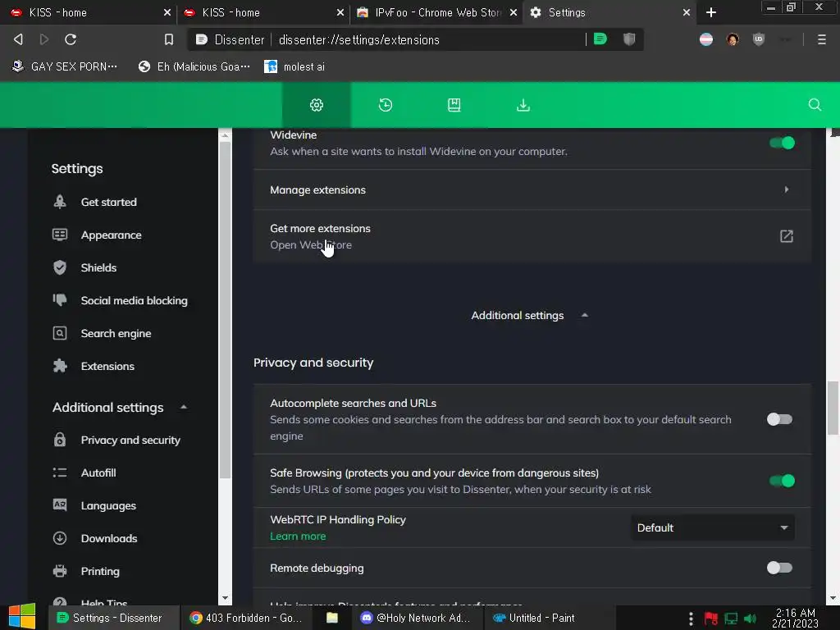The height and width of the screenshot is (630, 840).
Task: Show the taskbar overflow dots
Action: pyautogui.click(x=691, y=619)
